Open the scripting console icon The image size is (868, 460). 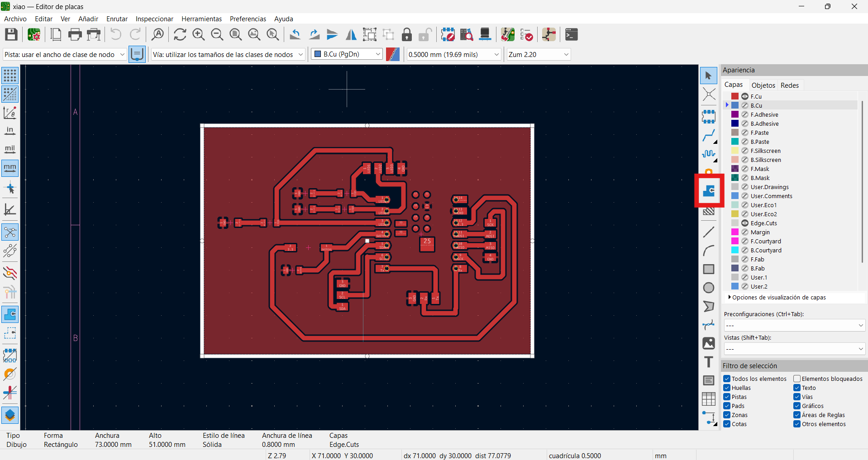click(x=572, y=34)
